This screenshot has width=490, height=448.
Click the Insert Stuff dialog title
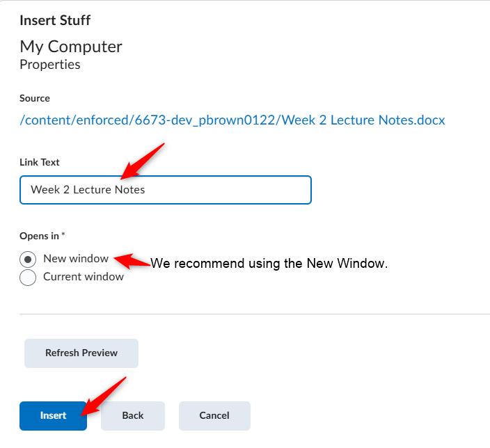pos(55,20)
